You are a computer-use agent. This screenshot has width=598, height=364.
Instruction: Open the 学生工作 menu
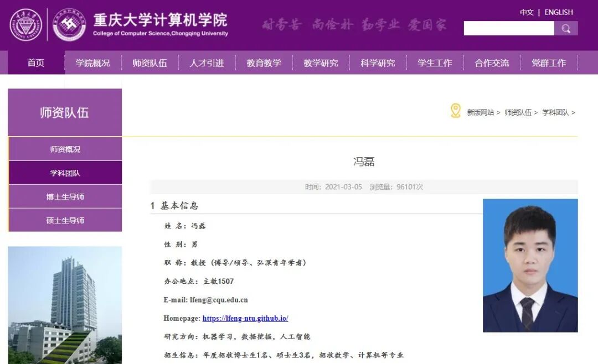pos(435,63)
